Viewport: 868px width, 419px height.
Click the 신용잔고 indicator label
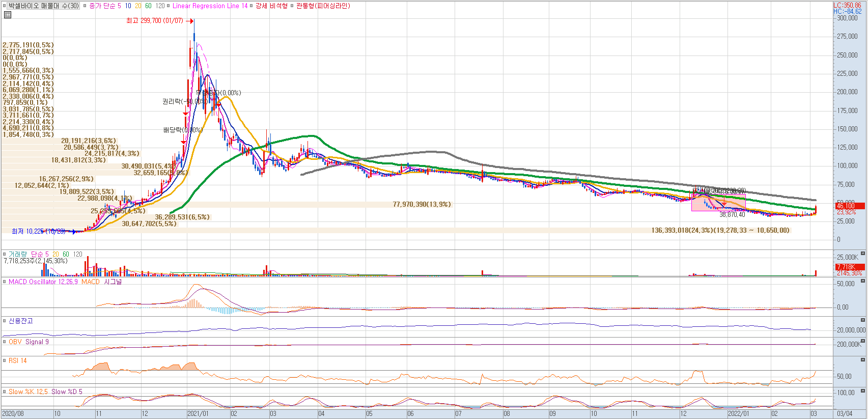[x=20, y=321]
